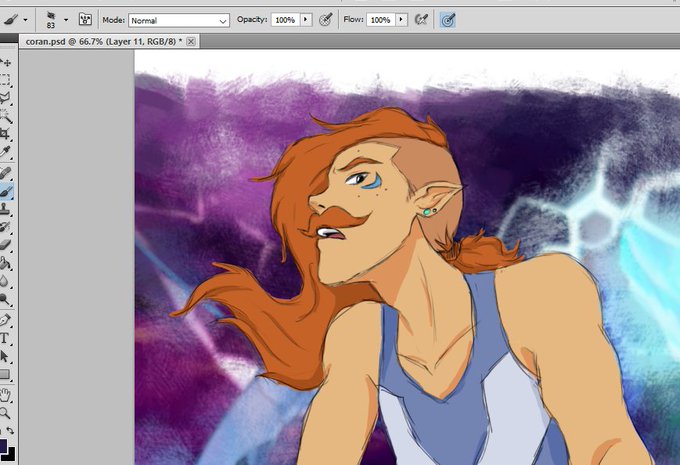Open the Opacity slider arrow

pos(306,20)
